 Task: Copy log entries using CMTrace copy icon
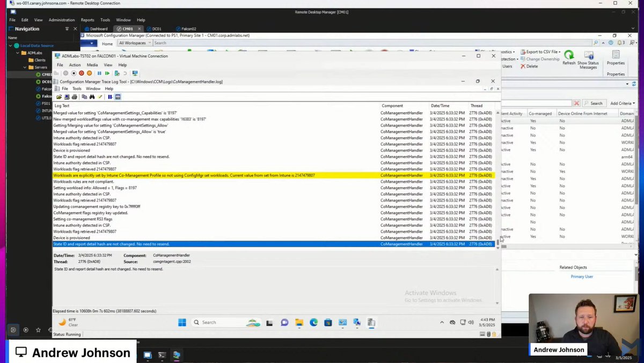pyautogui.click(x=85, y=97)
